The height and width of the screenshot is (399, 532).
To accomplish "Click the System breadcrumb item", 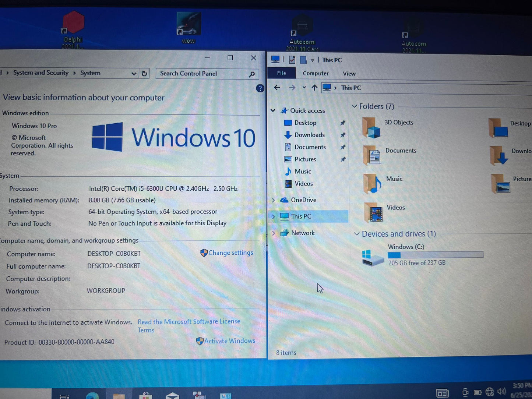I will [90, 73].
